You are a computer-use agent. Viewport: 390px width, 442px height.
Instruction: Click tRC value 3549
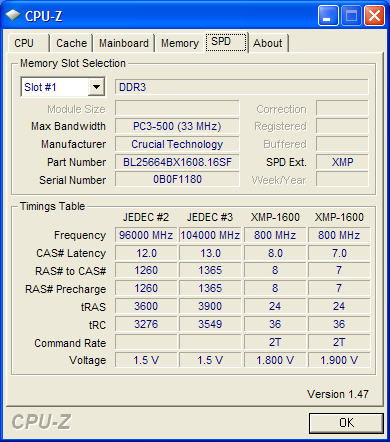[x=210, y=324]
